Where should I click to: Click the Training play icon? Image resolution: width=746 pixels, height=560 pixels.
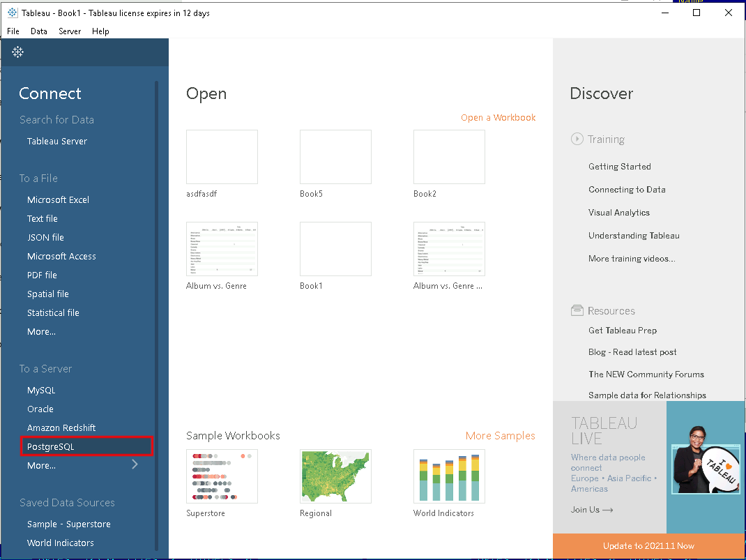[x=577, y=139]
